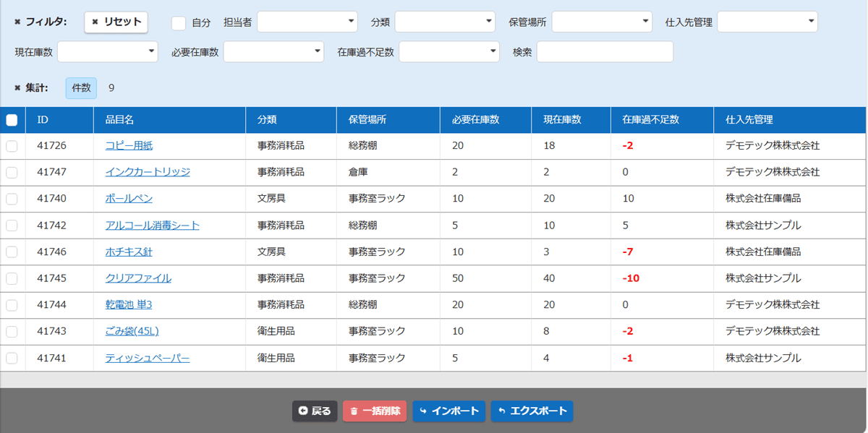Open the コピー用紙 item link
Image resolution: width=868 pixels, height=433 pixels.
[x=129, y=146]
